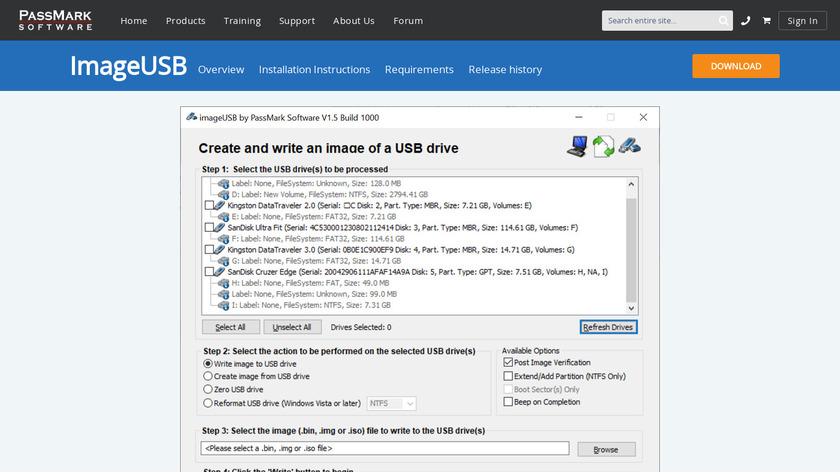
Task: Click the phone contact icon
Action: pos(745,21)
